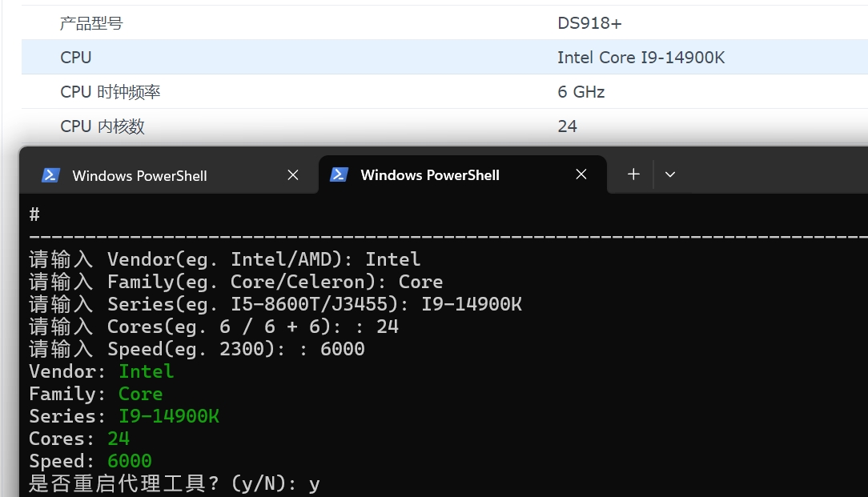This screenshot has height=497, width=868.
Task: Select the CPU row in info table
Action: [x=444, y=57]
